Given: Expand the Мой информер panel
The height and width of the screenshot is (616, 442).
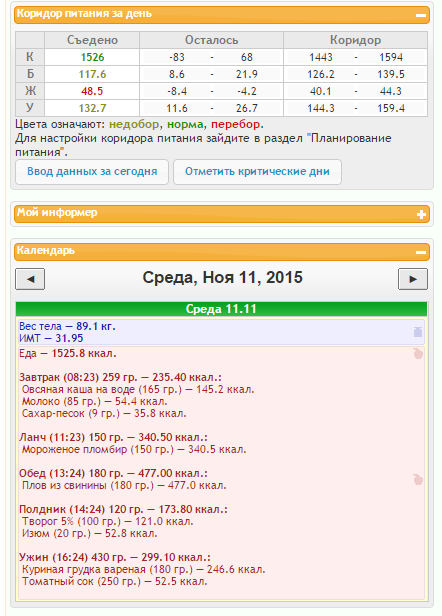Looking at the screenshot, I should click(421, 214).
